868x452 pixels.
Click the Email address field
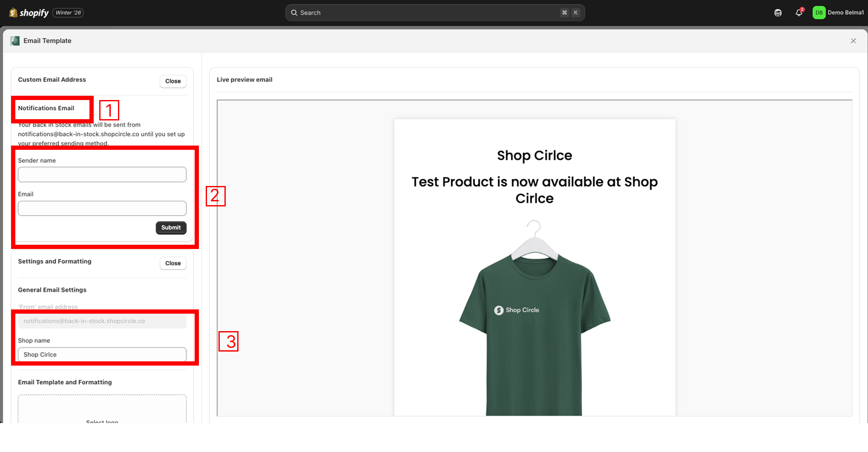(102, 208)
